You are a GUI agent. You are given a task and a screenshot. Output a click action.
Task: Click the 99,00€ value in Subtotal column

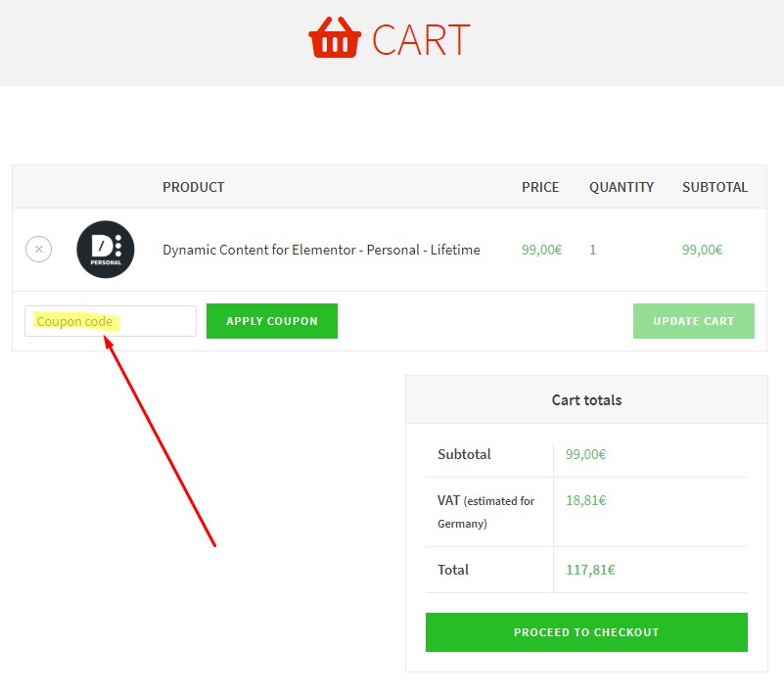pyautogui.click(x=702, y=250)
